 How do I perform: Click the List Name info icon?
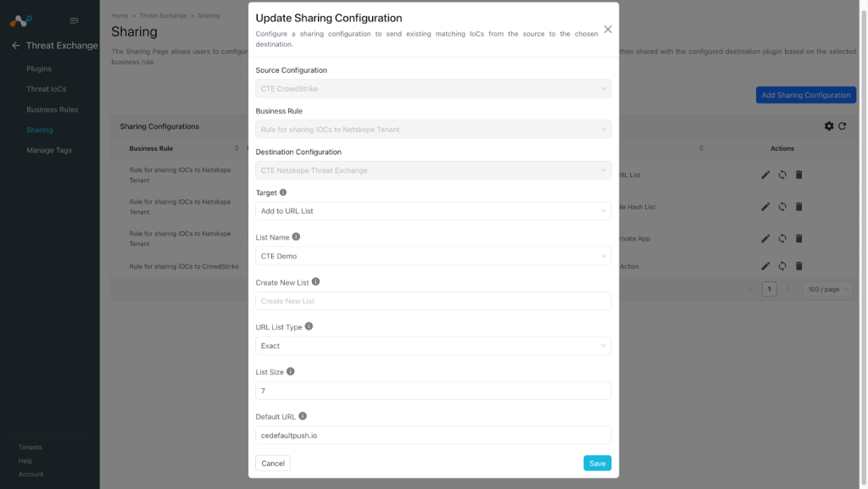(x=296, y=236)
